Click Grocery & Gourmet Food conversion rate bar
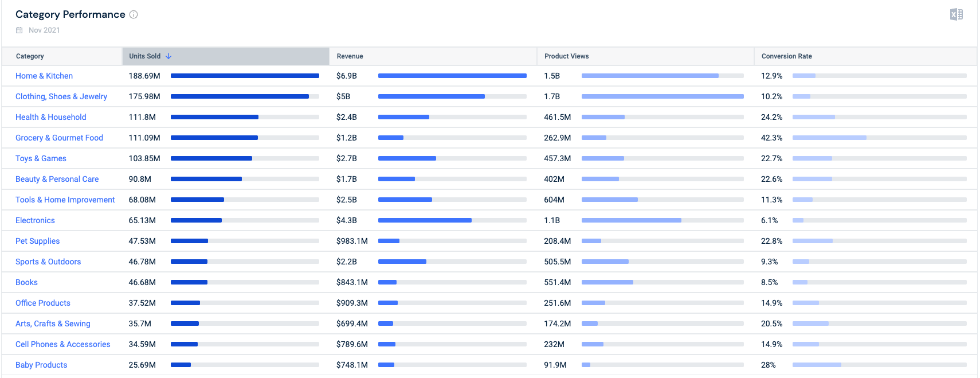This screenshot has width=980, height=378. pos(829,138)
